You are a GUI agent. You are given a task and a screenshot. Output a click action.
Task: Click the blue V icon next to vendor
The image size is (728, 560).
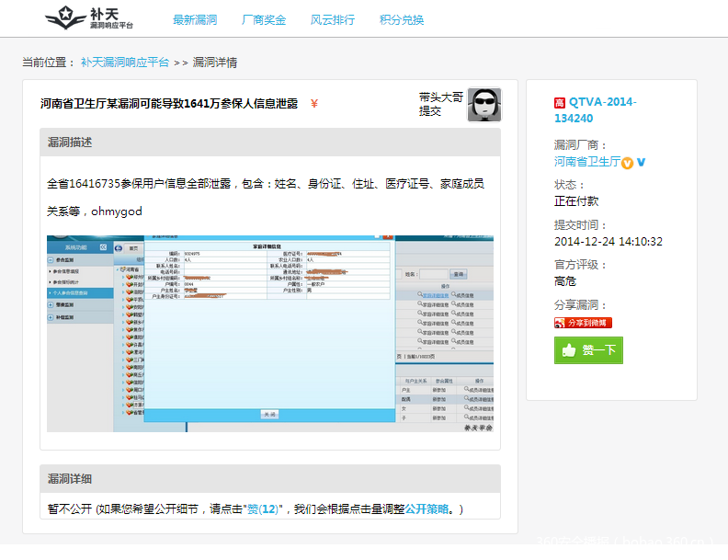click(x=642, y=163)
